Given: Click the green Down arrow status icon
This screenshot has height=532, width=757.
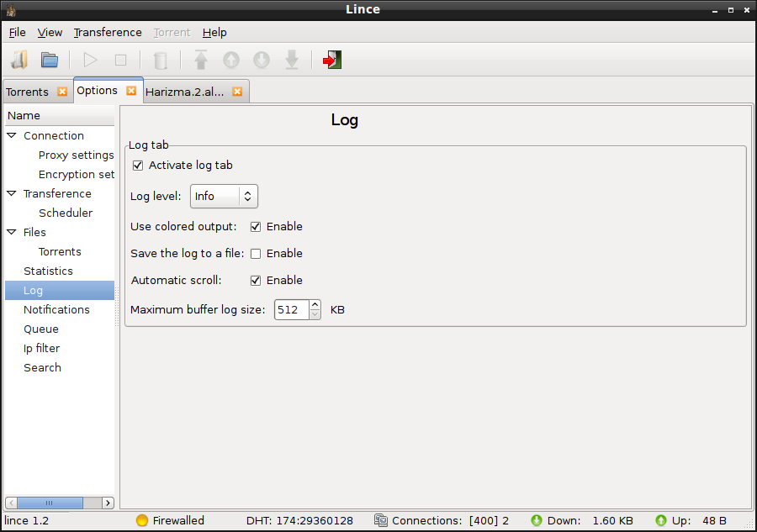Looking at the screenshot, I should point(537,520).
